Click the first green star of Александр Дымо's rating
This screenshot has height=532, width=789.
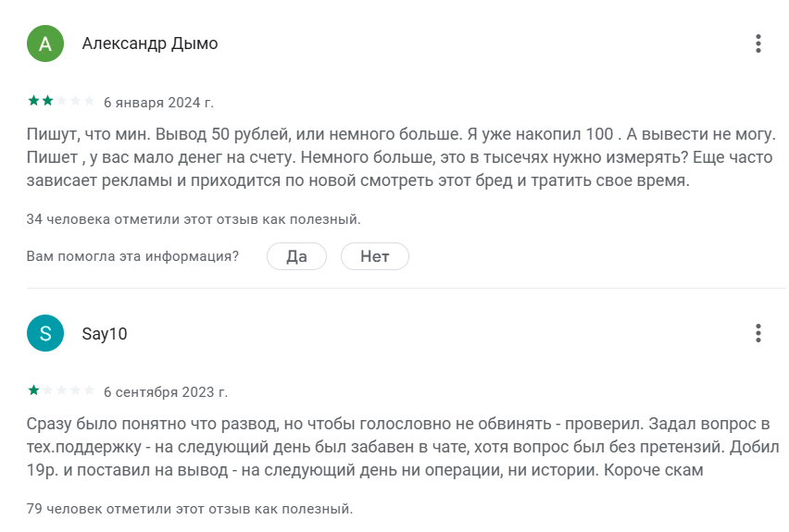pyautogui.click(x=33, y=101)
